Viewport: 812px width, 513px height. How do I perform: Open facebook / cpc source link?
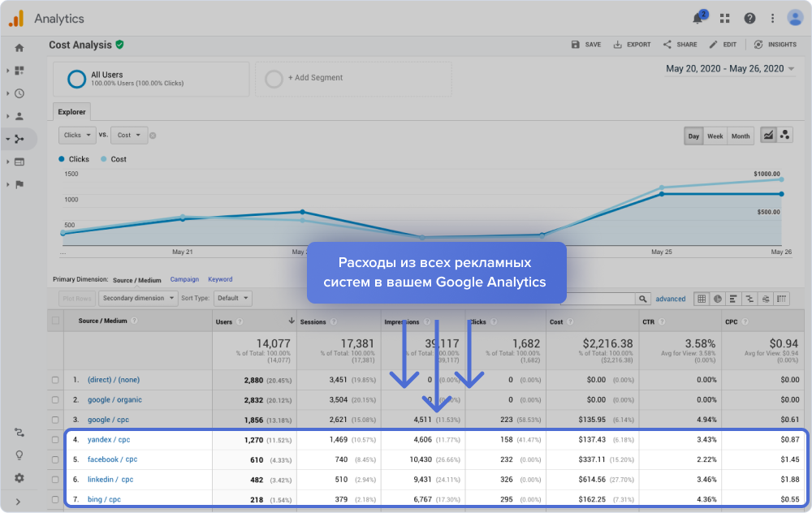point(112,459)
